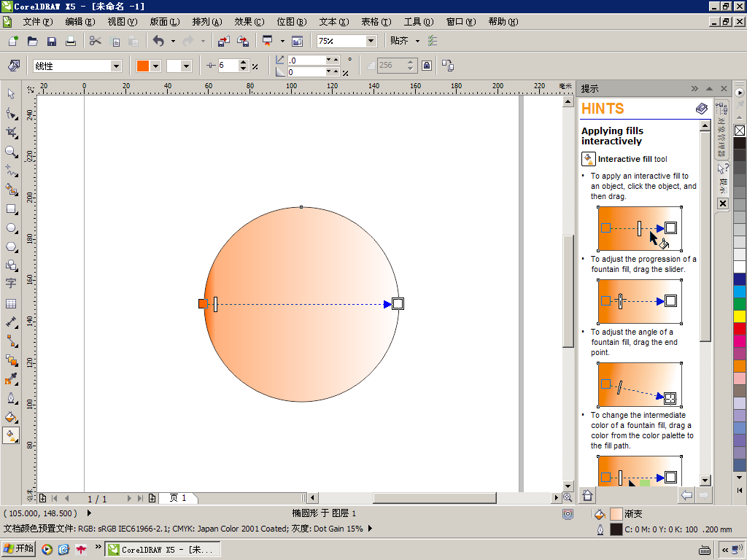Click the fountain fill midpoint input field
The height and width of the screenshot is (560, 747).
coord(228,66)
